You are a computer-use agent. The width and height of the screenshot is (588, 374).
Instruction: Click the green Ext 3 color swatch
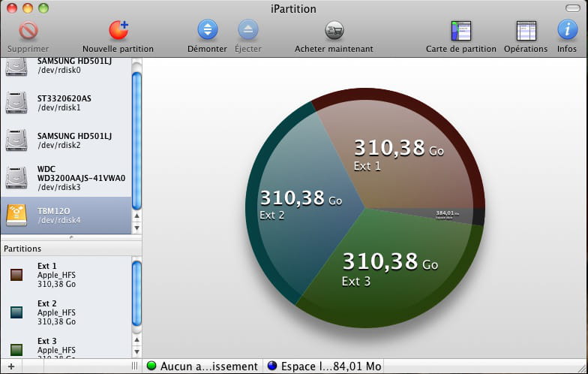(16, 350)
